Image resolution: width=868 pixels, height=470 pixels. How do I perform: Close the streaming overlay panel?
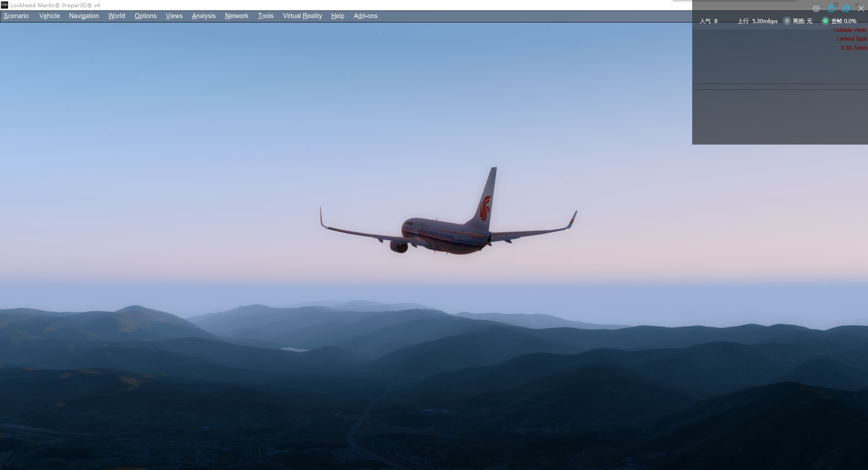click(861, 9)
